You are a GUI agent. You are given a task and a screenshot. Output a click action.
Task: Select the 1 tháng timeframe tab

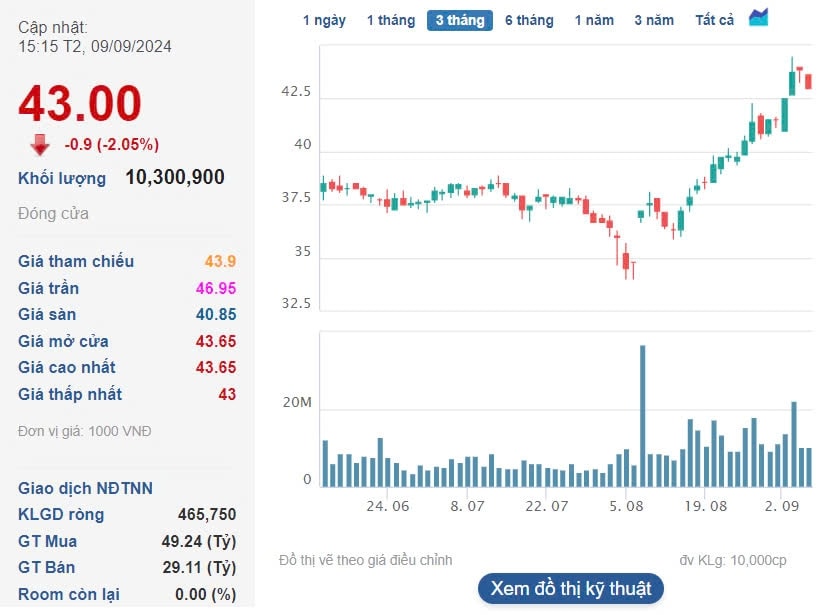(390, 20)
